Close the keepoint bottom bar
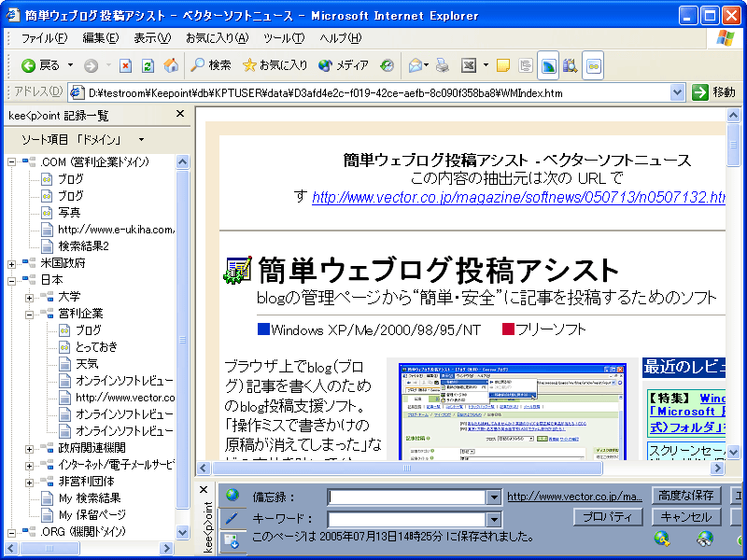 click(204, 489)
